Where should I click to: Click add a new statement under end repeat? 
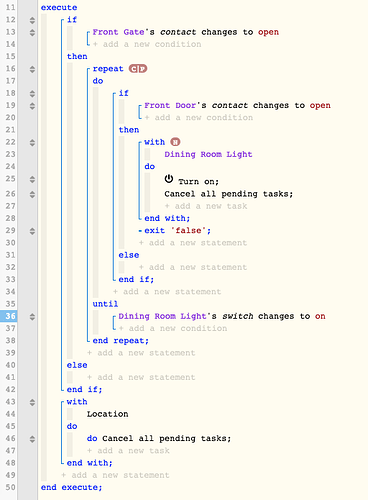(x=141, y=353)
